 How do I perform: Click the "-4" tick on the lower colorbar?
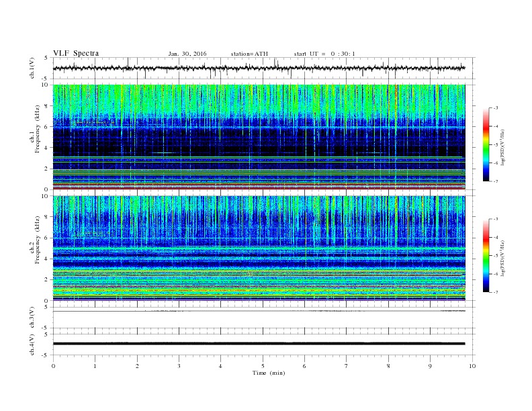click(x=496, y=237)
